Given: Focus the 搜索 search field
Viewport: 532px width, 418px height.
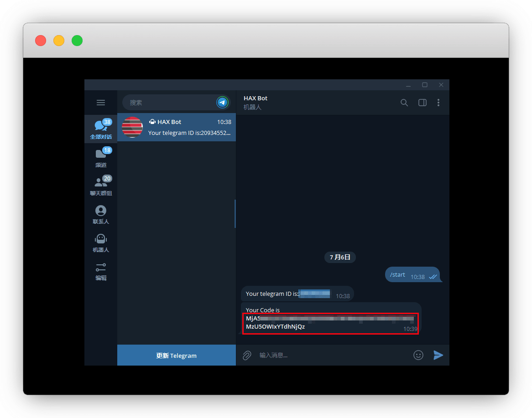Looking at the screenshot, I should point(169,103).
